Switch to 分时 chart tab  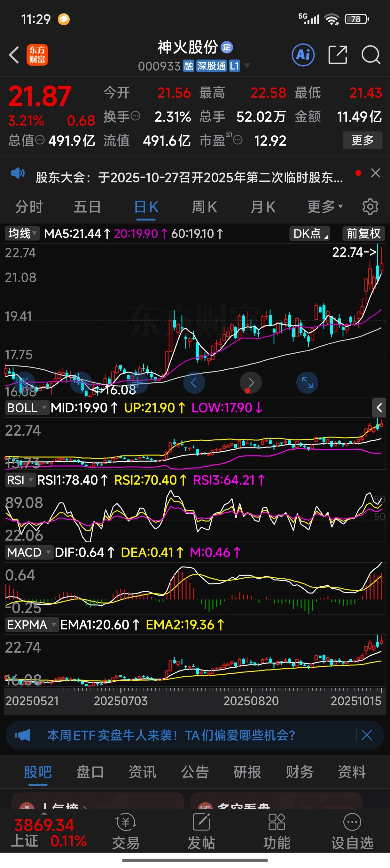(29, 206)
